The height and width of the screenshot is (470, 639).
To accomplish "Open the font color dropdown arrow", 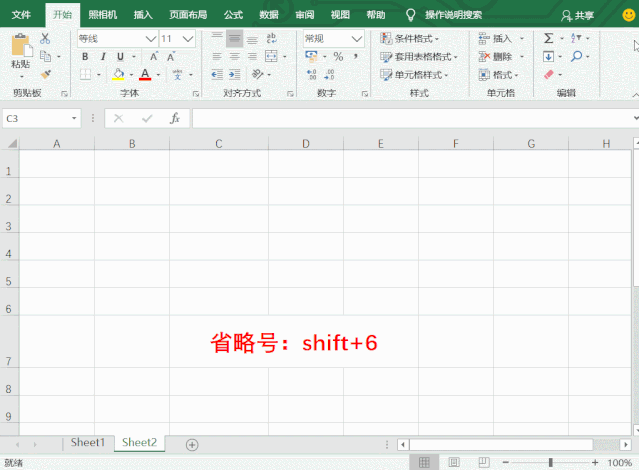I will tap(158, 75).
